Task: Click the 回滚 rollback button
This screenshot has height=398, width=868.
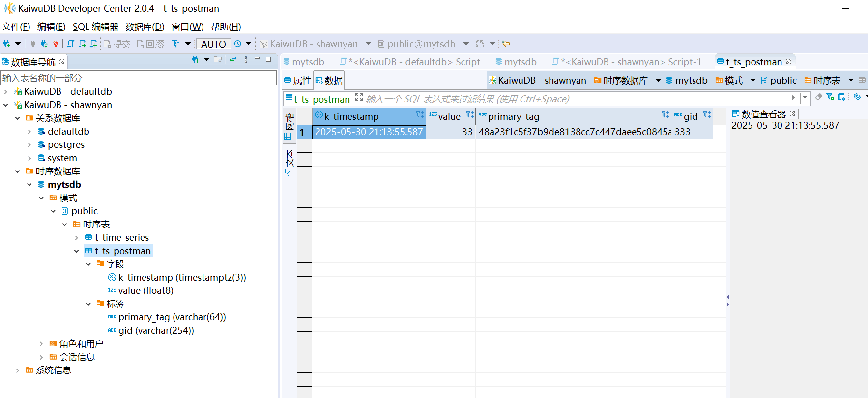Action: [x=150, y=44]
